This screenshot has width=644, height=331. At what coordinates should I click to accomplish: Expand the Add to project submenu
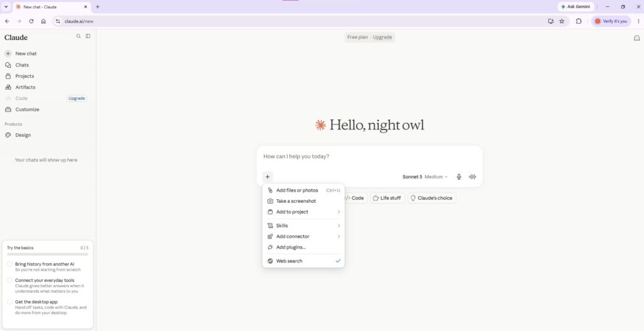304,212
